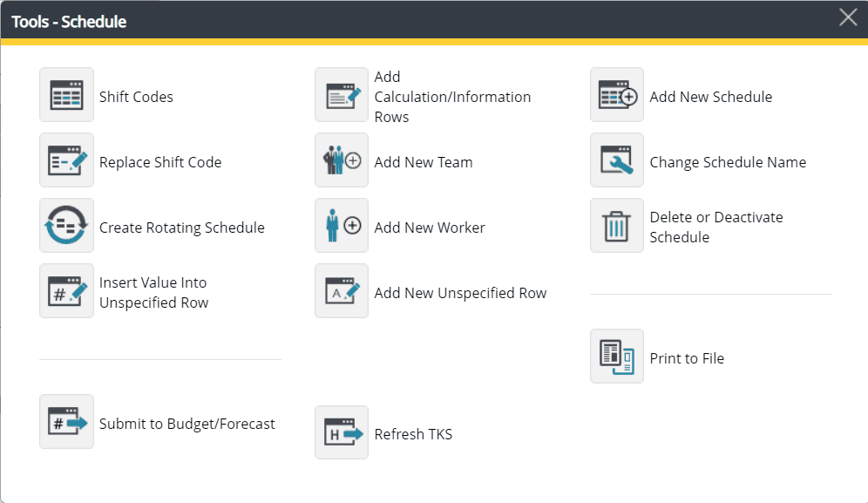Click the Refresh TKS icon
Viewport: 868px width, 503px height.
click(x=342, y=432)
